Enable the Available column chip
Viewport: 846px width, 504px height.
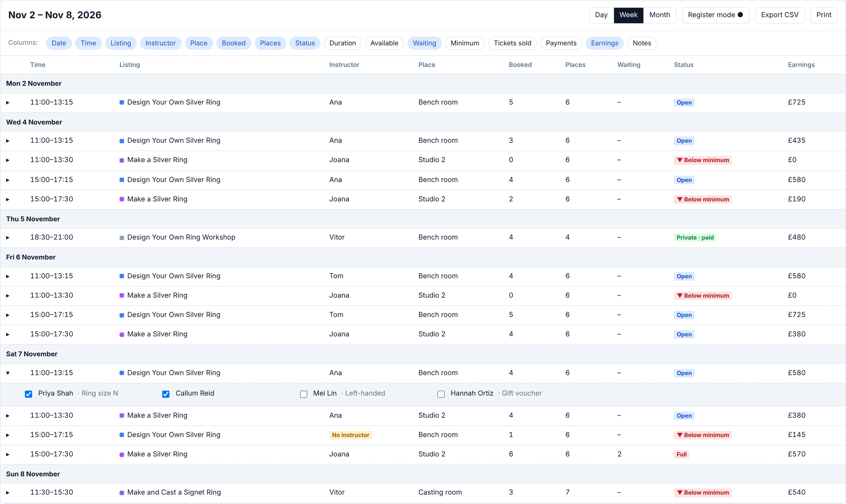tap(384, 43)
